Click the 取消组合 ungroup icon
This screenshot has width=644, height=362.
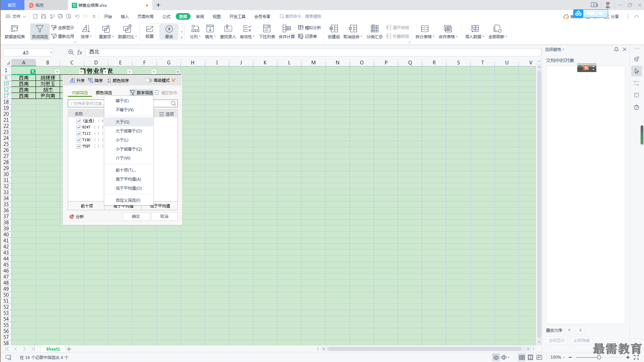point(353,32)
